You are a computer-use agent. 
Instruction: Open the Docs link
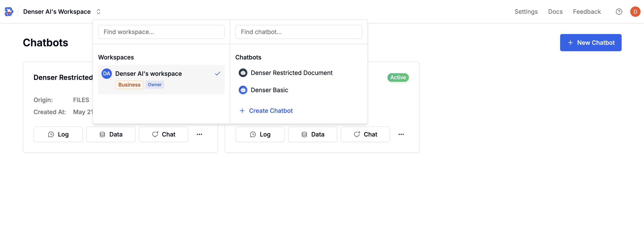click(555, 12)
